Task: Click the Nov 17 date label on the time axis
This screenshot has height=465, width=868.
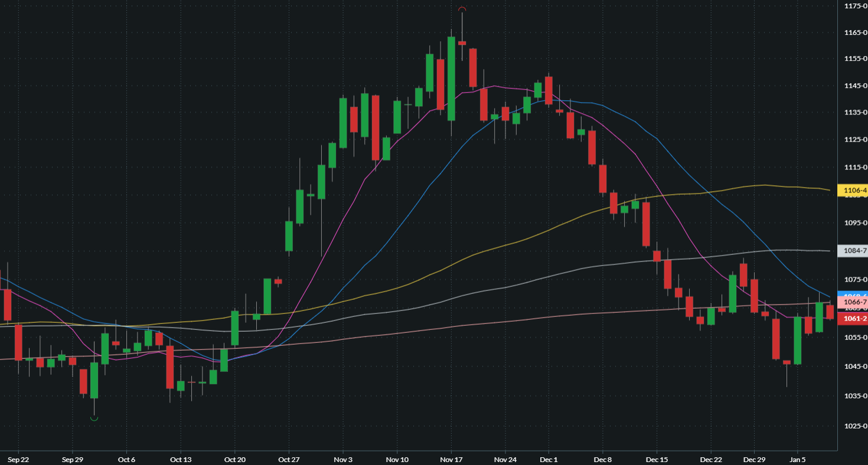Action: tap(451, 459)
